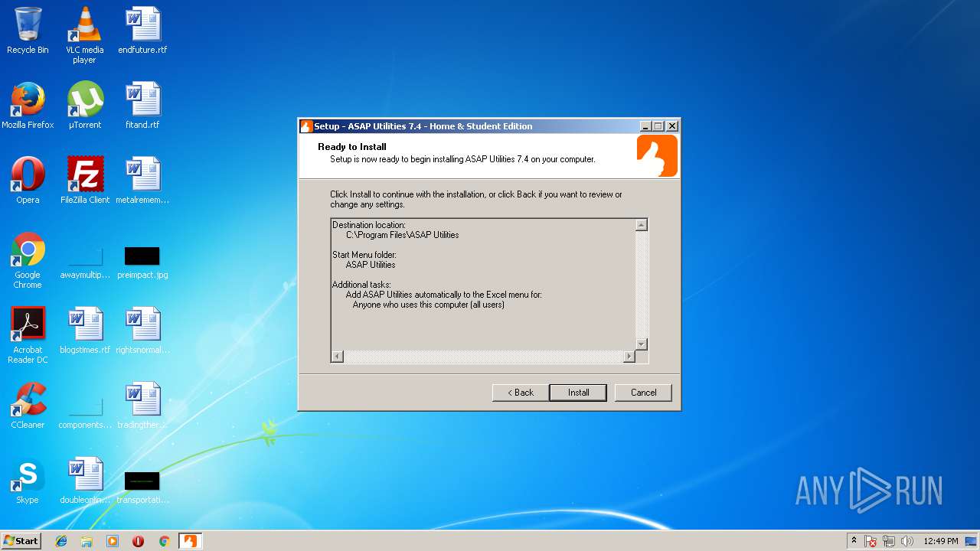The width and height of the screenshot is (980, 551).
Task: Click the ASAP Utilities logo image
Action: 657,156
